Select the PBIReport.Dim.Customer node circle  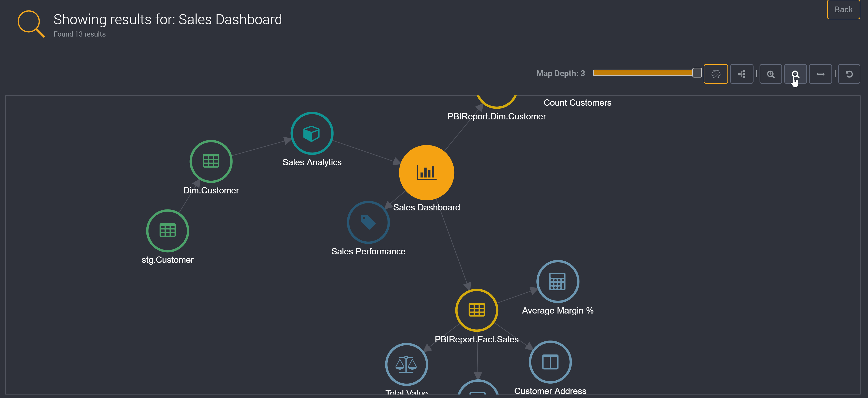pos(497,102)
